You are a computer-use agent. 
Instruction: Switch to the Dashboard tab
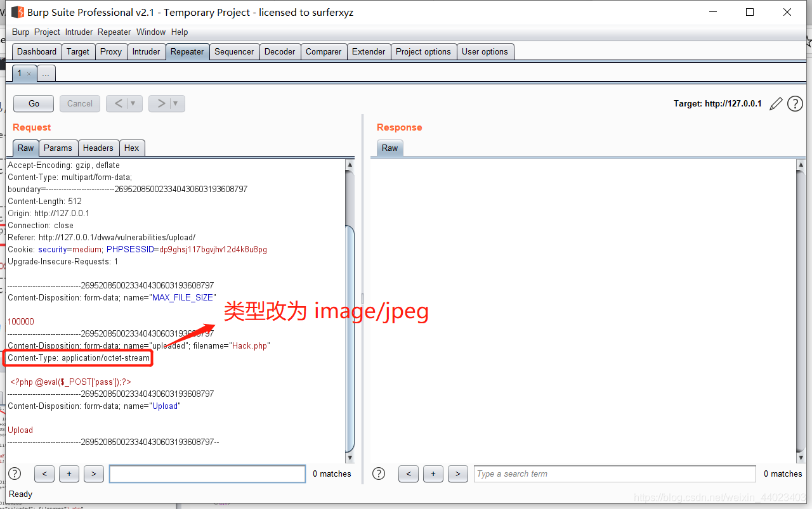37,52
